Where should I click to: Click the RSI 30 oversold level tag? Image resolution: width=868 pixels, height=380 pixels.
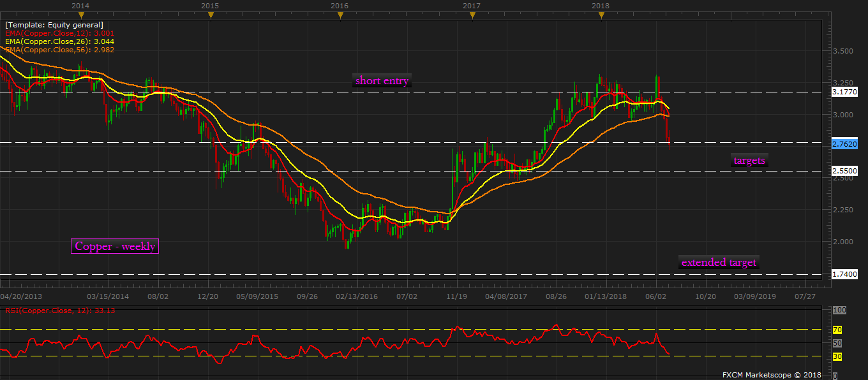coord(837,356)
